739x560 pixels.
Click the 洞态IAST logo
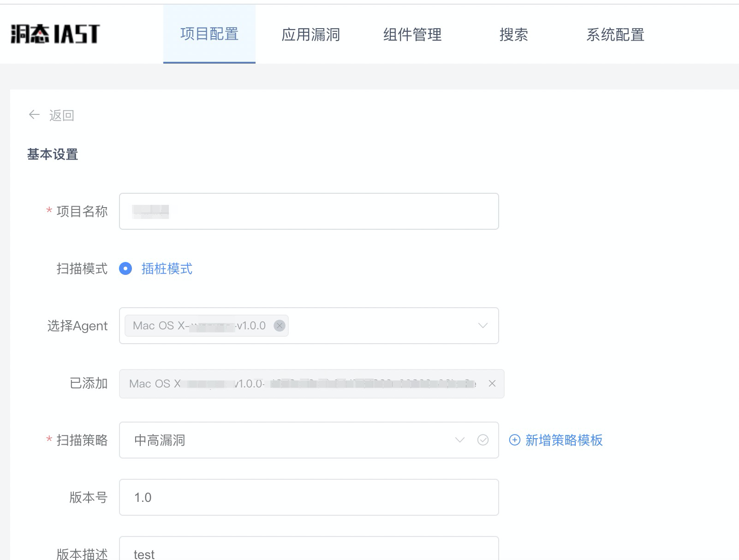click(x=53, y=33)
